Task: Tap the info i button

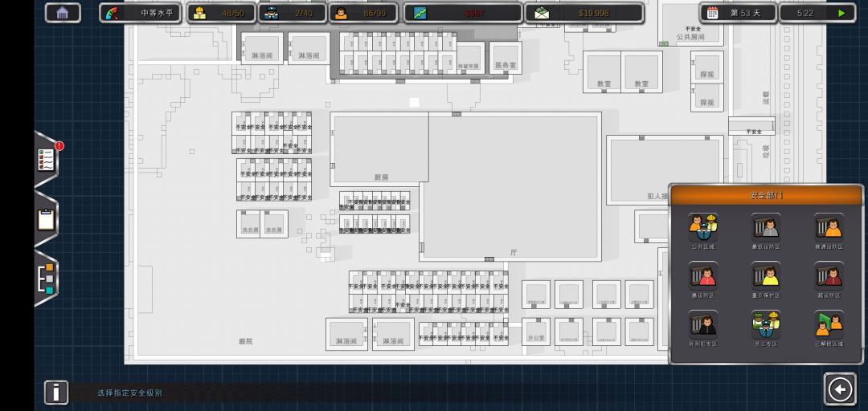Action: (x=56, y=393)
